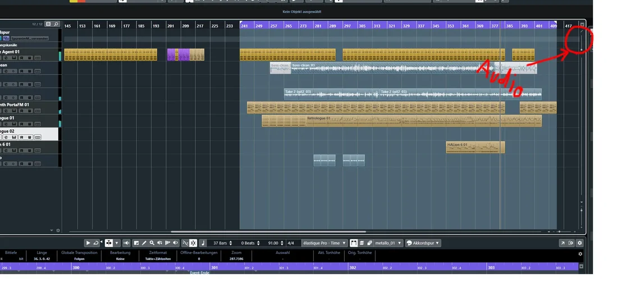Show lanes on the ogue 02 track
The height and width of the screenshot is (281, 644).
click(38, 137)
